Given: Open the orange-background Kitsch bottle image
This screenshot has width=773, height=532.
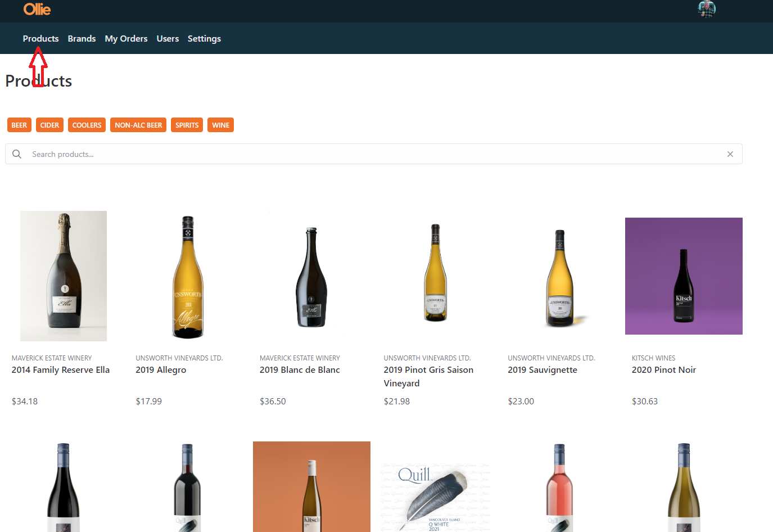Looking at the screenshot, I should (x=311, y=487).
